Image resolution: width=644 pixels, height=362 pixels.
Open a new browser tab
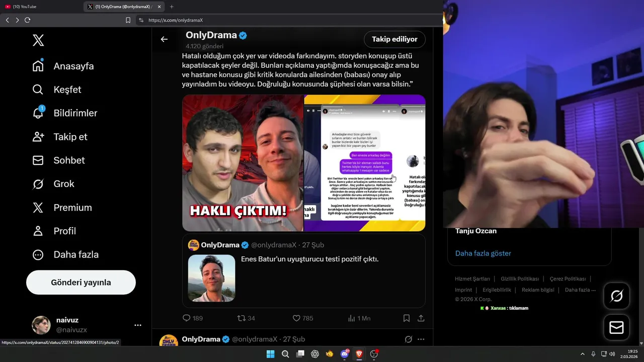click(x=172, y=7)
